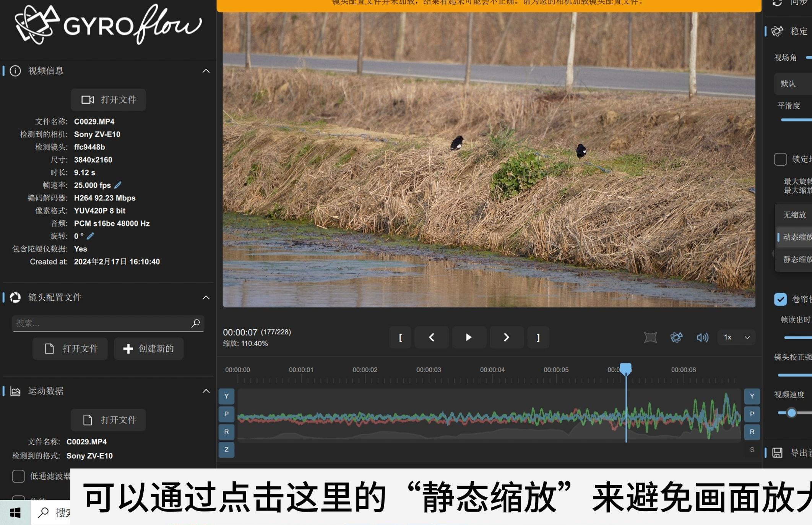Click the 3840x2160 size value

[93, 160]
